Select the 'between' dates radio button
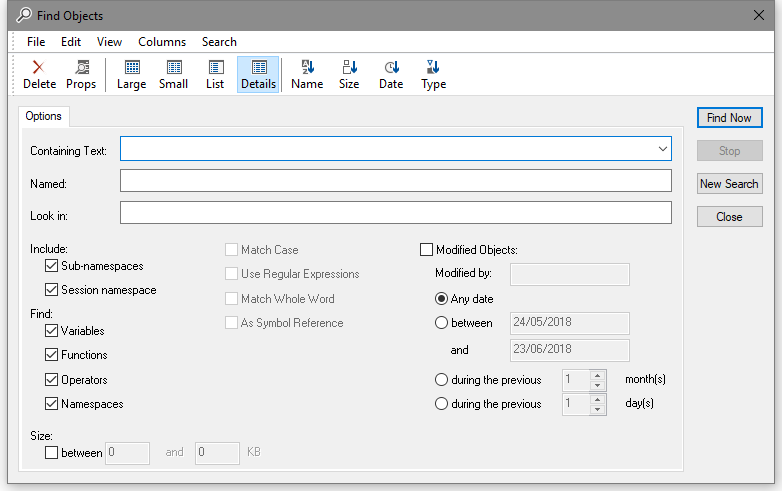 click(x=441, y=323)
